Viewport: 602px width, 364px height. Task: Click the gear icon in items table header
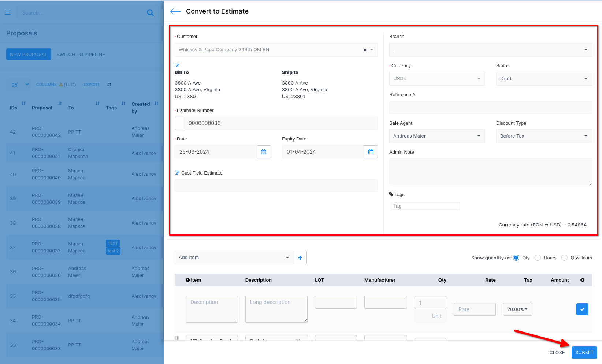[582, 280]
